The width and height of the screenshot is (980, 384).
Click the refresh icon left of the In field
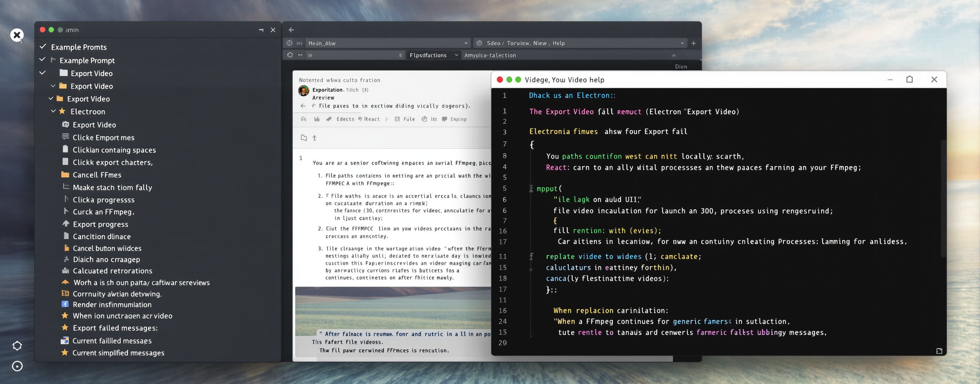point(290,55)
